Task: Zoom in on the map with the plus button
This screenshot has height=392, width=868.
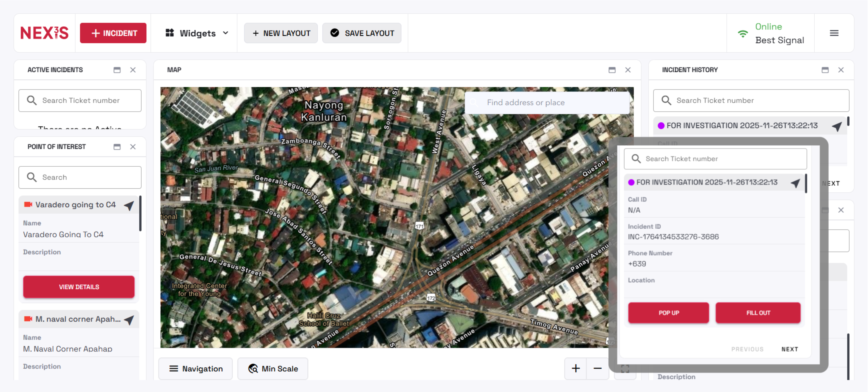Action: coord(576,368)
